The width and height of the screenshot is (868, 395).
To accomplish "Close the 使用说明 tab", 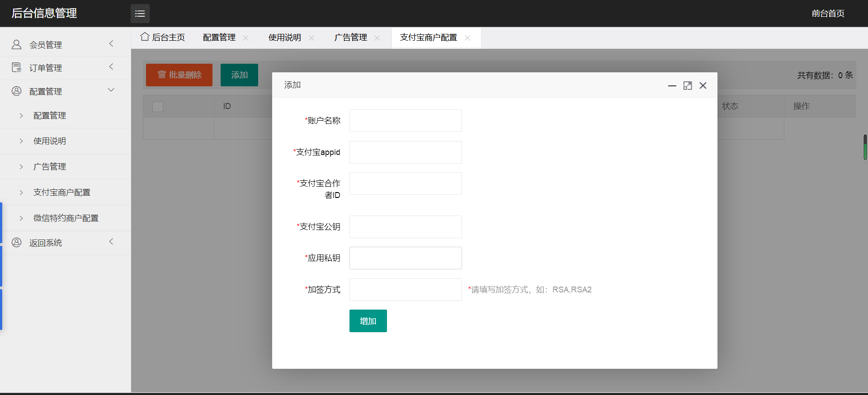I will [x=311, y=38].
